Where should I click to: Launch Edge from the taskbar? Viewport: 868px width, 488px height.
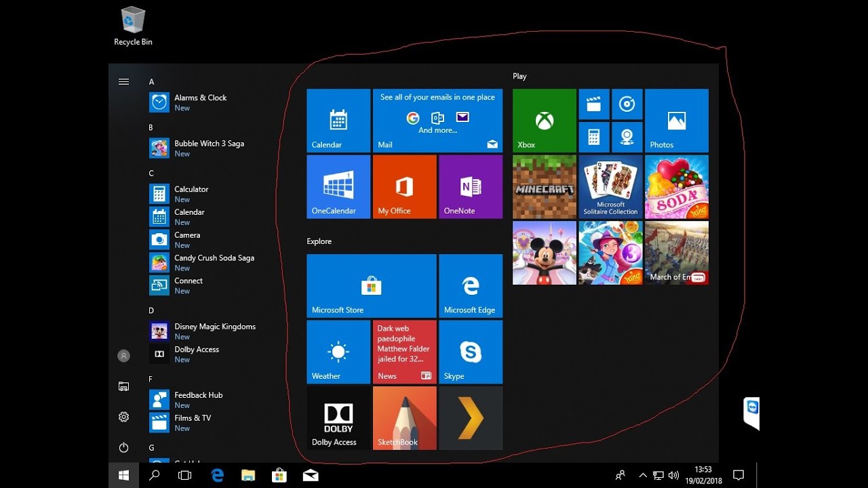(x=217, y=476)
